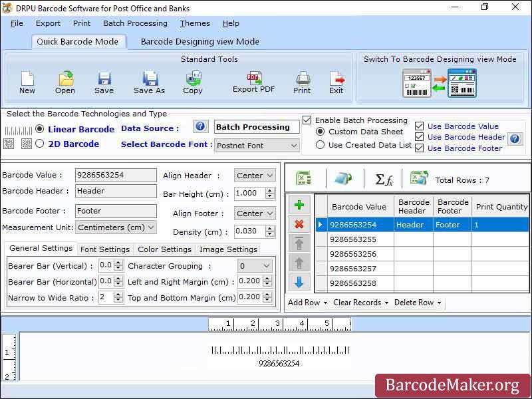Open help icon beside Use Barcode Header
Viewport: 532px width, 399px height.
coord(515,138)
